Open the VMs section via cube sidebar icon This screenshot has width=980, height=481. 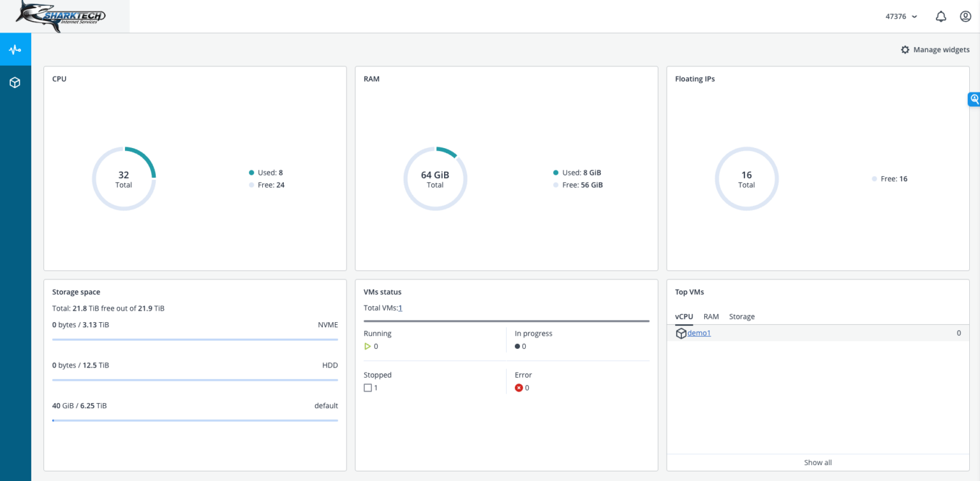pos(15,82)
